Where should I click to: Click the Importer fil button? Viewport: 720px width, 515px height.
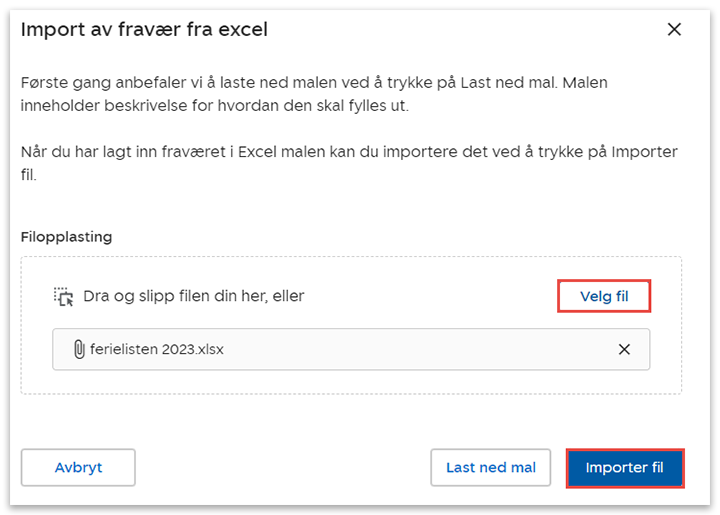[624, 467]
